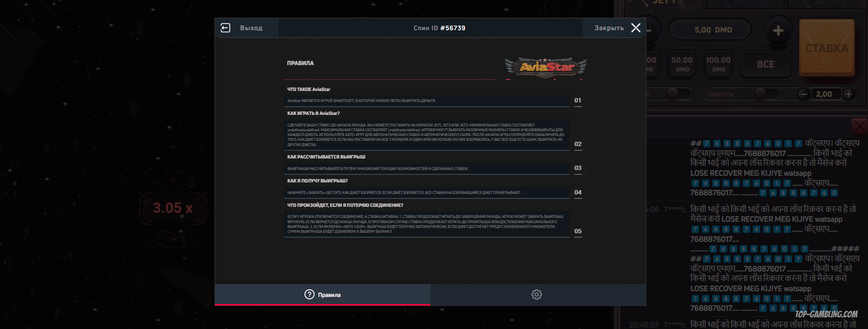Image resolution: width=868 pixels, height=329 pixels.
Task: Close the rules dialog with the white X
Action: [x=636, y=28]
